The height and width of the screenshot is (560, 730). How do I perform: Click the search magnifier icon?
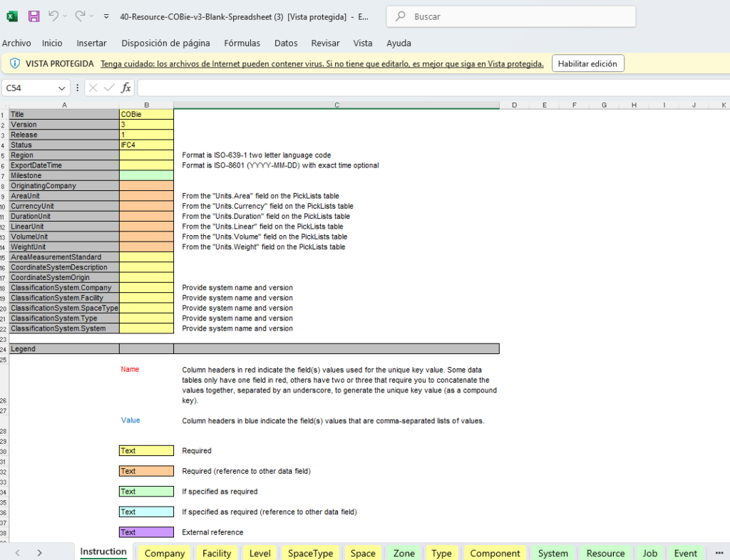[401, 16]
